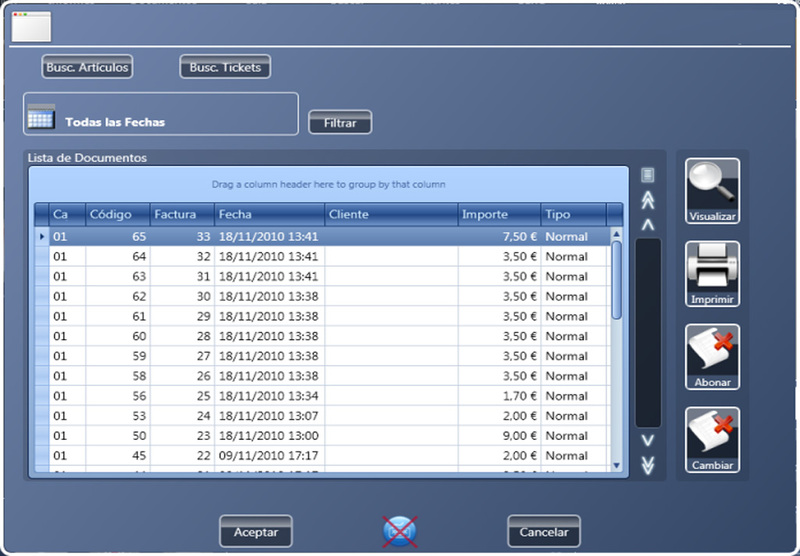Select row with Código 65
The height and width of the screenshot is (556, 800).
pyautogui.click(x=322, y=237)
